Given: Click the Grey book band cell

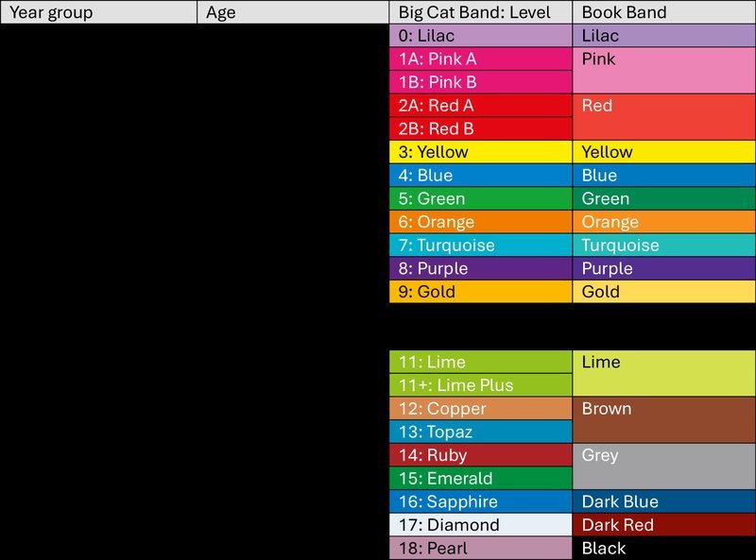Looking at the screenshot, I should click(x=664, y=467).
